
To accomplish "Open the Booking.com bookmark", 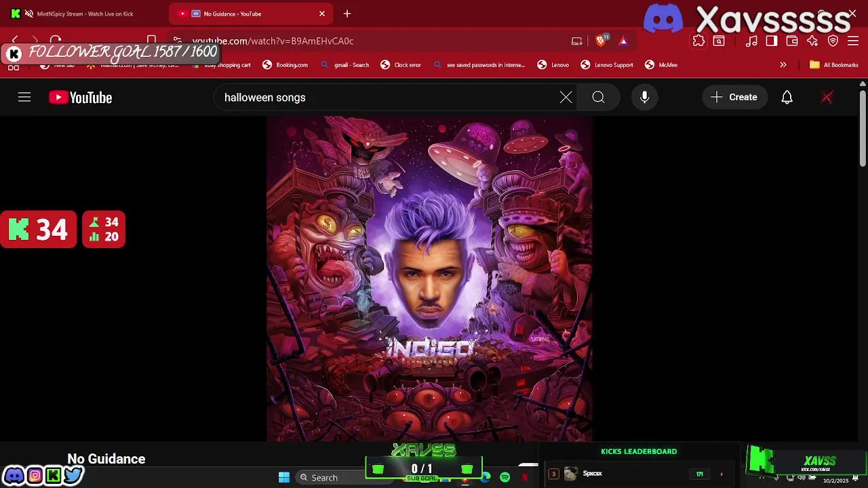I will (285, 65).
